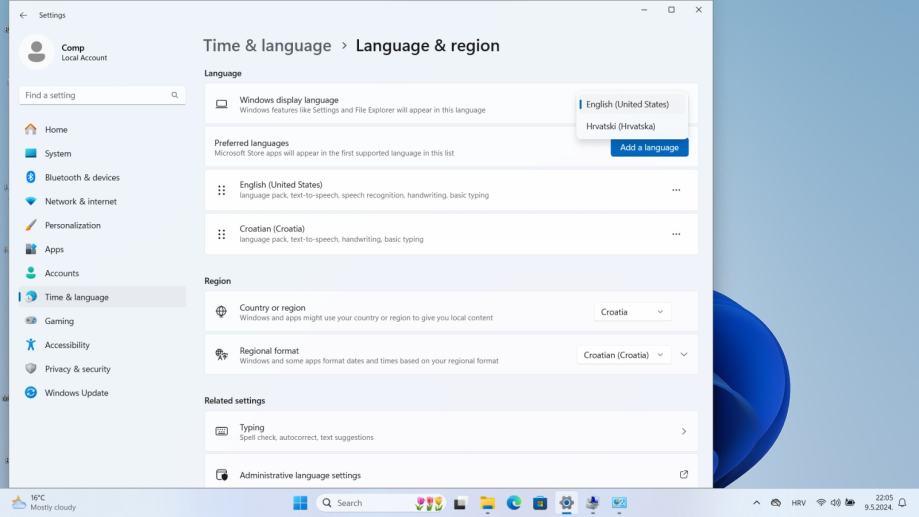Image resolution: width=919 pixels, height=517 pixels.
Task: Open Home in the Settings sidebar
Action: tap(103, 130)
